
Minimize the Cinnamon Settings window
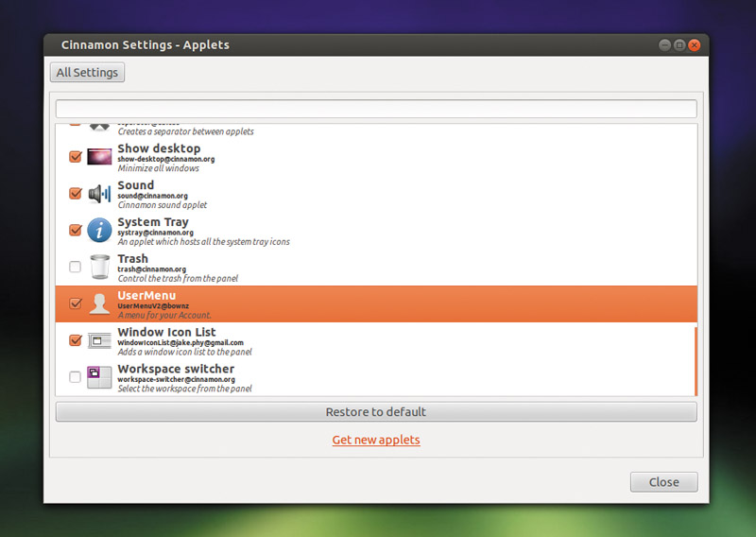(665, 45)
